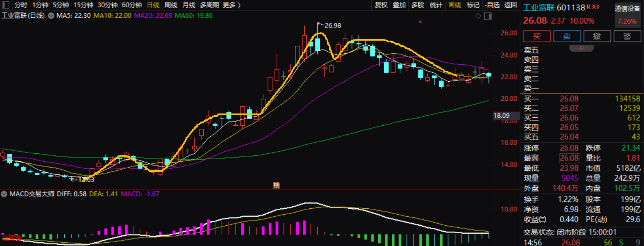Click the 市值 5182亿 value
The image size is (644, 246).
pyautogui.click(x=629, y=169)
